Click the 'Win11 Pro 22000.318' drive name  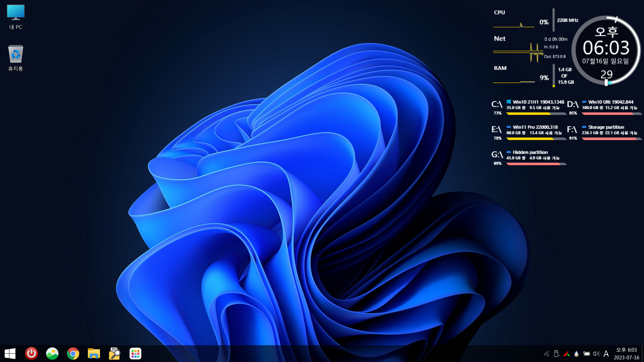[x=535, y=127]
